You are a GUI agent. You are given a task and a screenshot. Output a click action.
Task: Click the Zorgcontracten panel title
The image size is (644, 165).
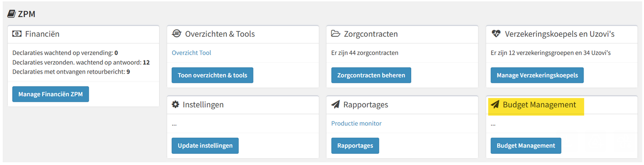tap(371, 34)
